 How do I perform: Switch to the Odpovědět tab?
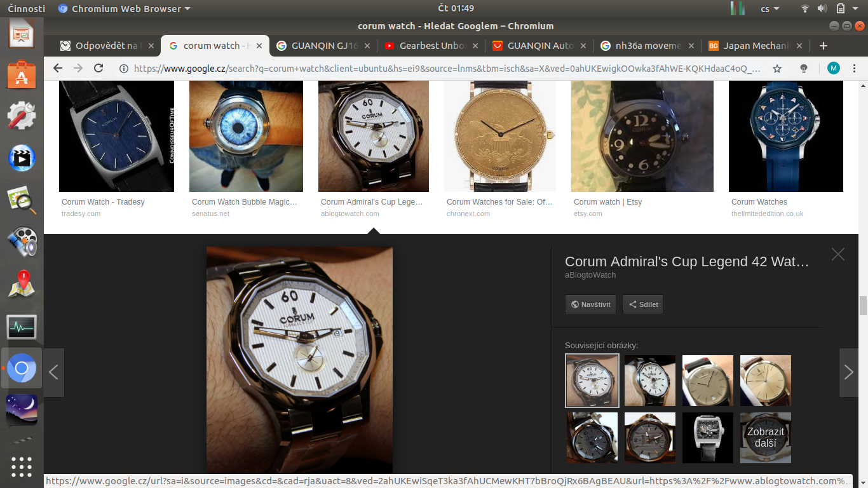tap(107, 46)
